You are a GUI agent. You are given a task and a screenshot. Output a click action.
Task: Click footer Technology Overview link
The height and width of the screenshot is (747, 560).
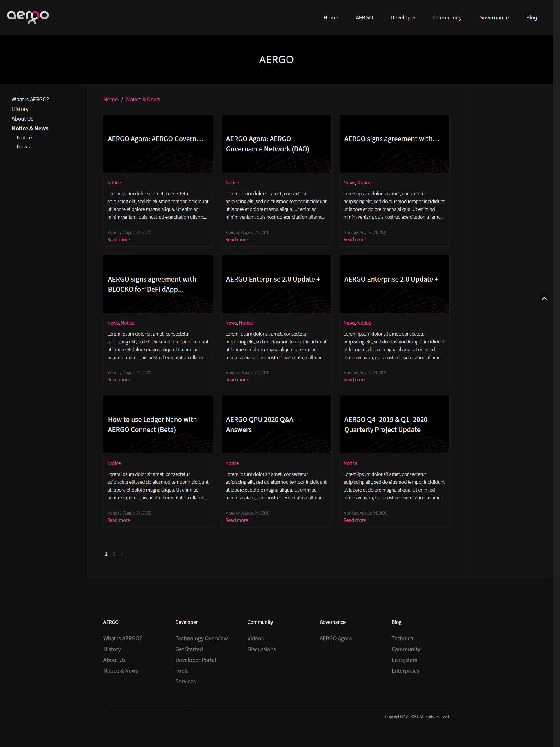[201, 638]
